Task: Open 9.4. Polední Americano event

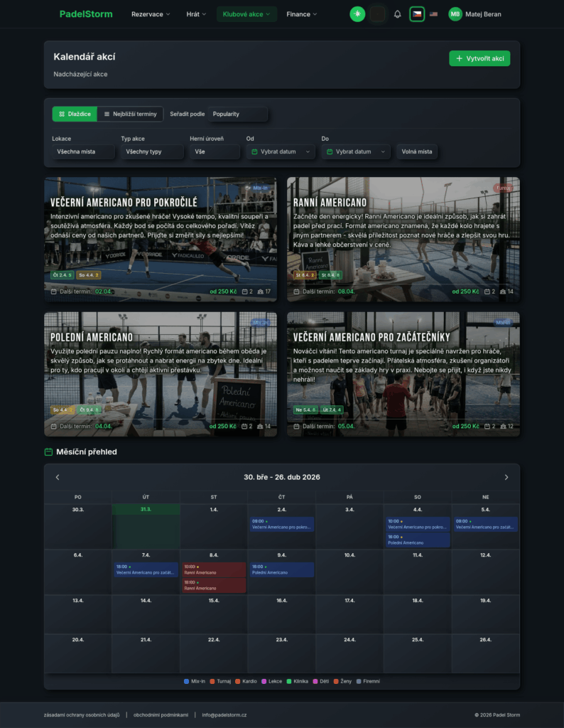Action: tap(281, 569)
